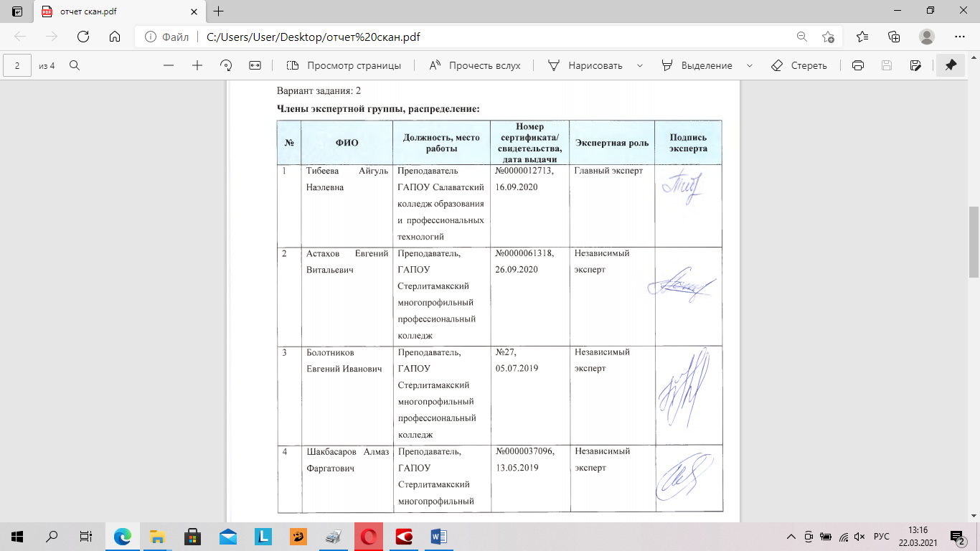The width and height of the screenshot is (980, 551).
Task: Select the Erase (Стереть) tool
Action: (x=799, y=65)
